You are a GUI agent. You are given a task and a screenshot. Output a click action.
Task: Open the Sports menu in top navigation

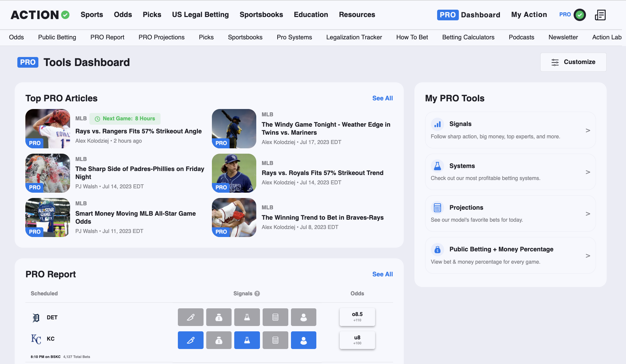point(92,15)
